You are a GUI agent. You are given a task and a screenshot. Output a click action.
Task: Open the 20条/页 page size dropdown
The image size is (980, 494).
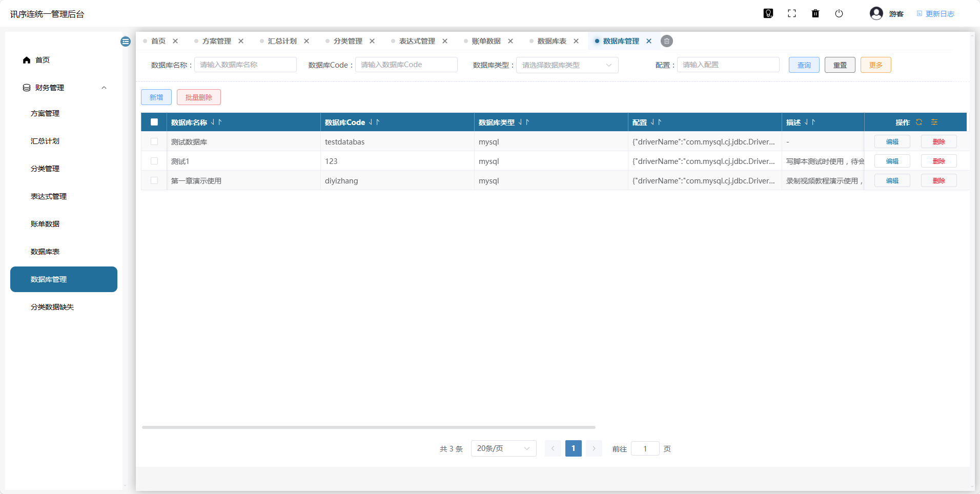click(503, 448)
